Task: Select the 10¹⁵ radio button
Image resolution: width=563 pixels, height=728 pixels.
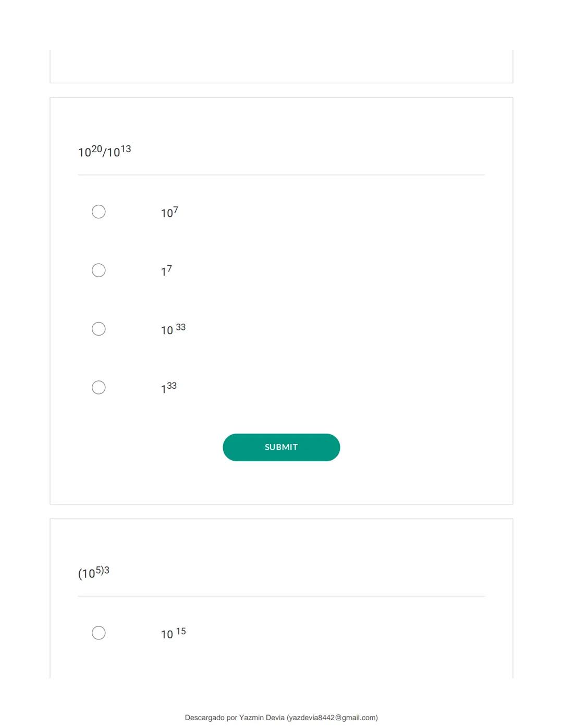Action: [99, 633]
